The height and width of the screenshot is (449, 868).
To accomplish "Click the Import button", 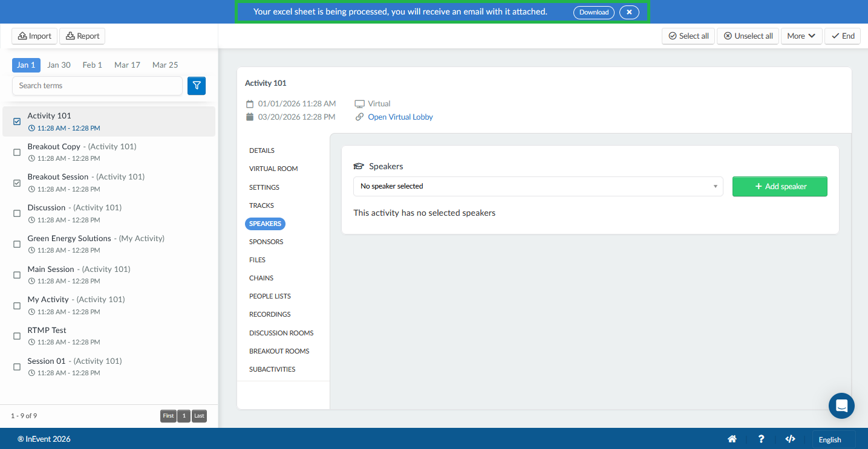I will (34, 36).
